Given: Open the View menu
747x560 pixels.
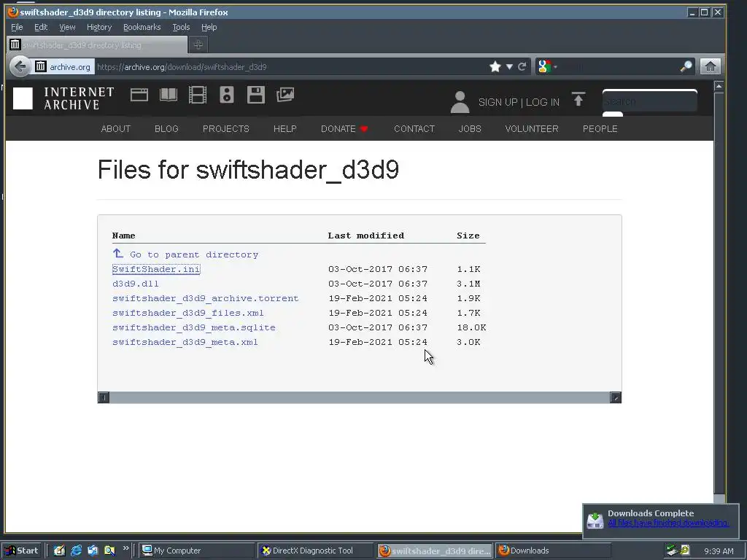Looking at the screenshot, I should pyautogui.click(x=67, y=27).
